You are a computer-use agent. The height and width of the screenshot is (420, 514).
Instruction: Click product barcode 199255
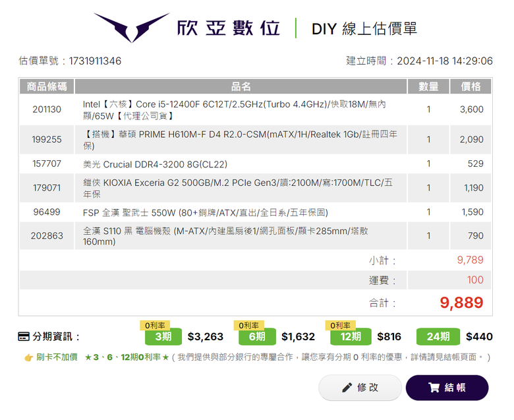click(x=47, y=140)
